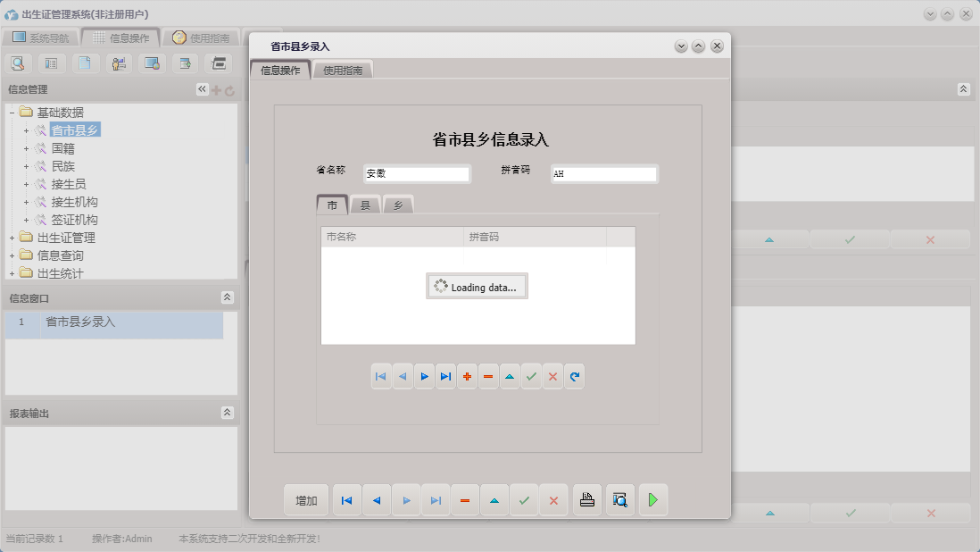This screenshot has width=980, height=552.
Task: Switch to the 县 tab in the entry form
Action: coord(365,205)
